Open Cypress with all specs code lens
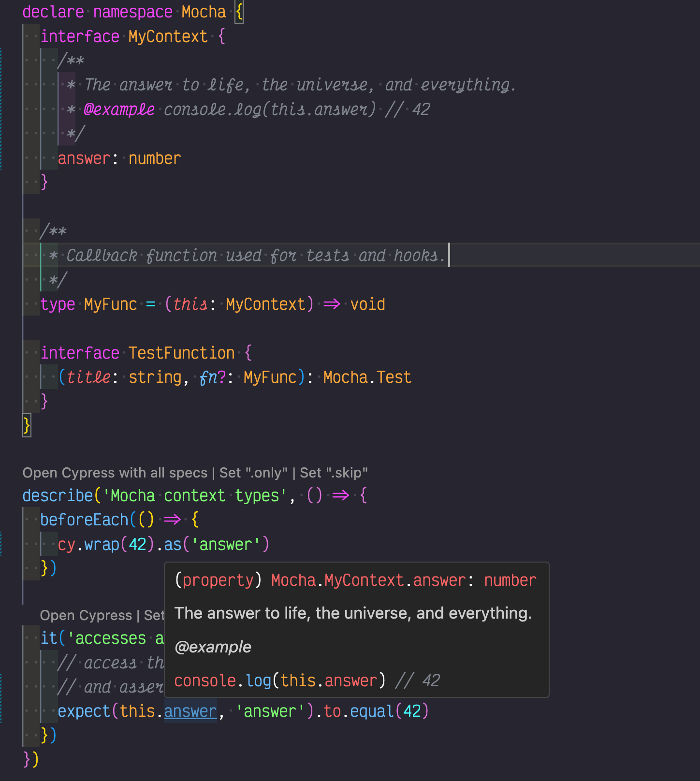The height and width of the screenshot is (781, 700). 115,473
